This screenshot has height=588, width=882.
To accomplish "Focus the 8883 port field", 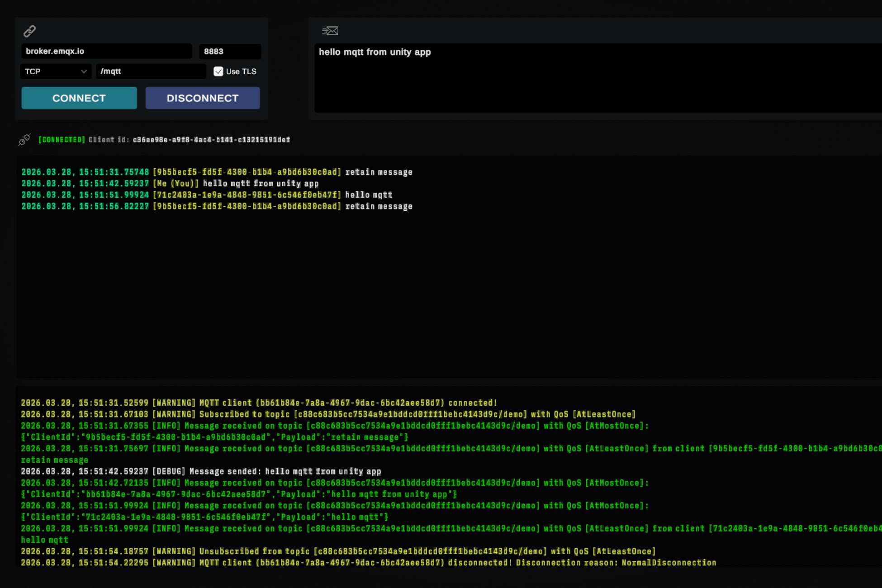I will (230, 52).
